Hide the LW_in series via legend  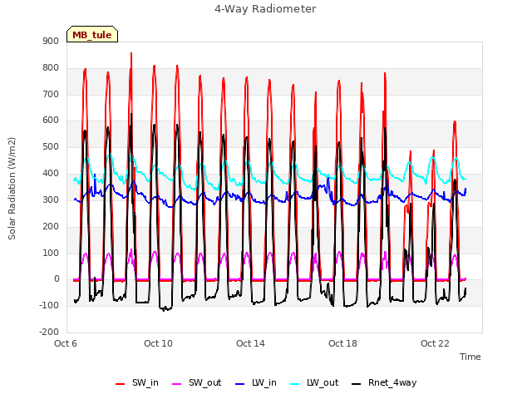(x=256, y=383)
